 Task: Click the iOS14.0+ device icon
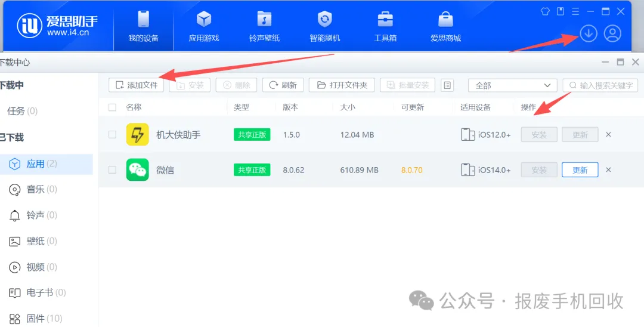(467, 169)
